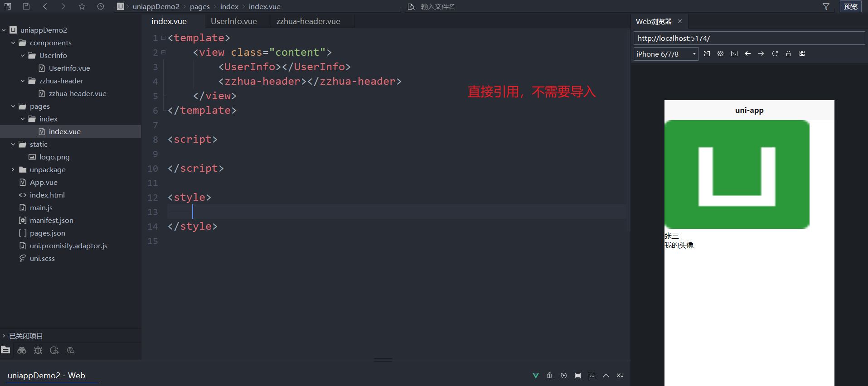
Task: Close the Web浏览器 tab
Action: pyautogui.click(x=680, y=21)
